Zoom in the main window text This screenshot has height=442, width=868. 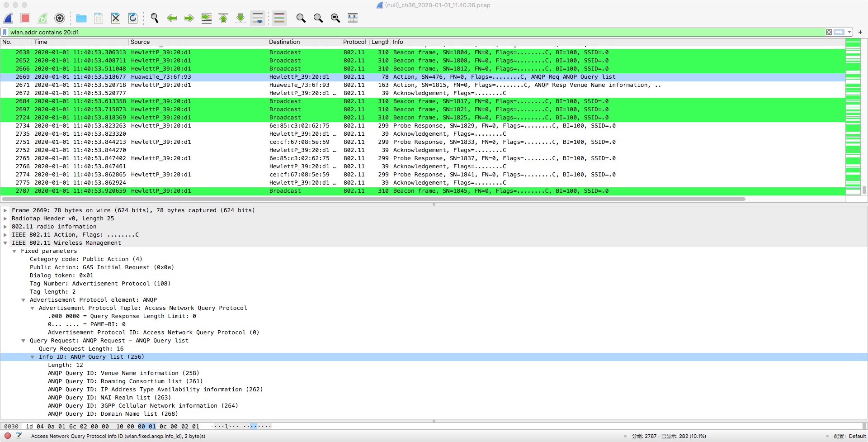point(301,18)
